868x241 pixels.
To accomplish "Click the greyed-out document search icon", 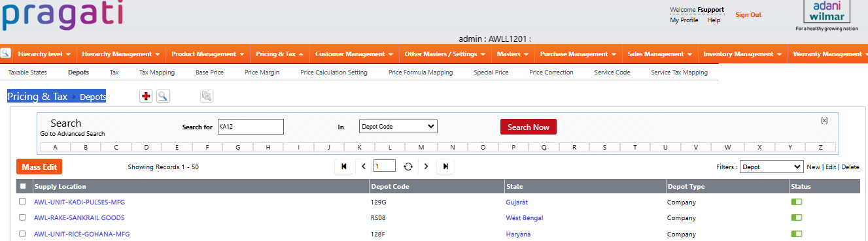I will 207,97.
